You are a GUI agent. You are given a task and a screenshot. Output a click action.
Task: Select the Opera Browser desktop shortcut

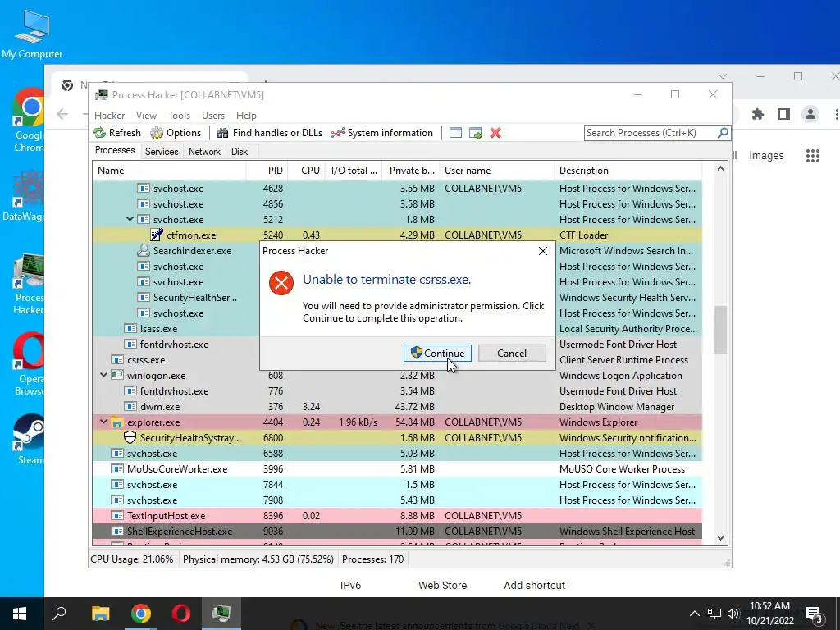coord(29,364)
